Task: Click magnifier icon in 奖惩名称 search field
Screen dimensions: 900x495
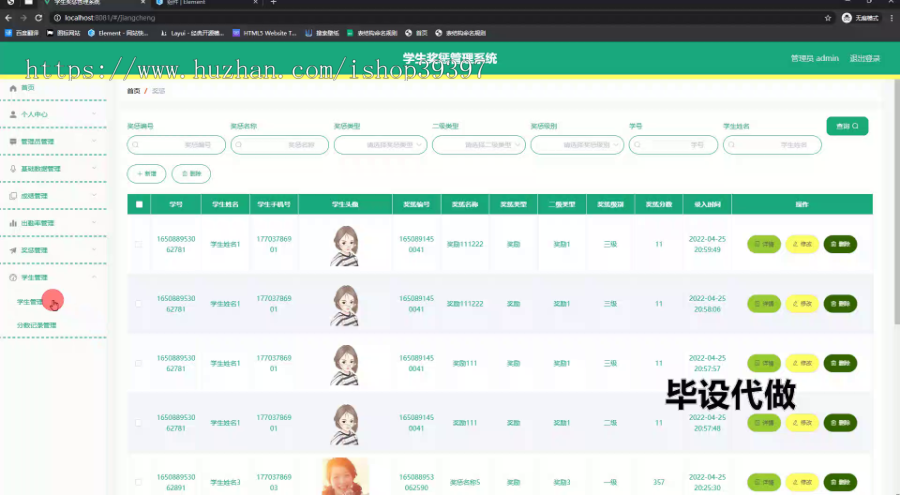Action: point(239,145)
